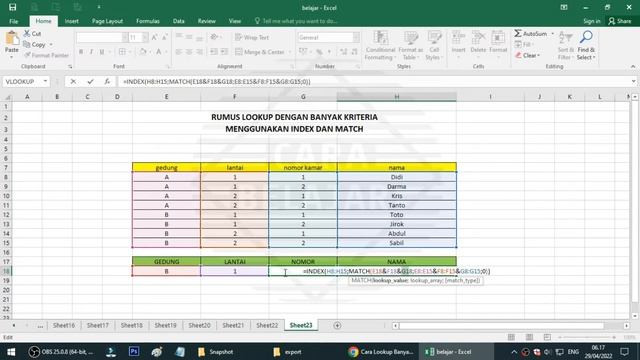
Task: Select column H header
Action: 397,97
